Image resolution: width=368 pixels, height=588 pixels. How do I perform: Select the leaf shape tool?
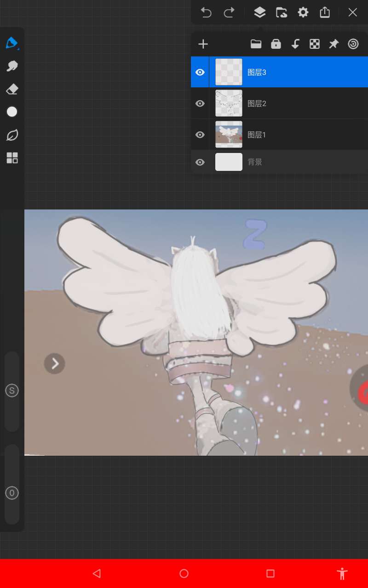click(12, 135)
